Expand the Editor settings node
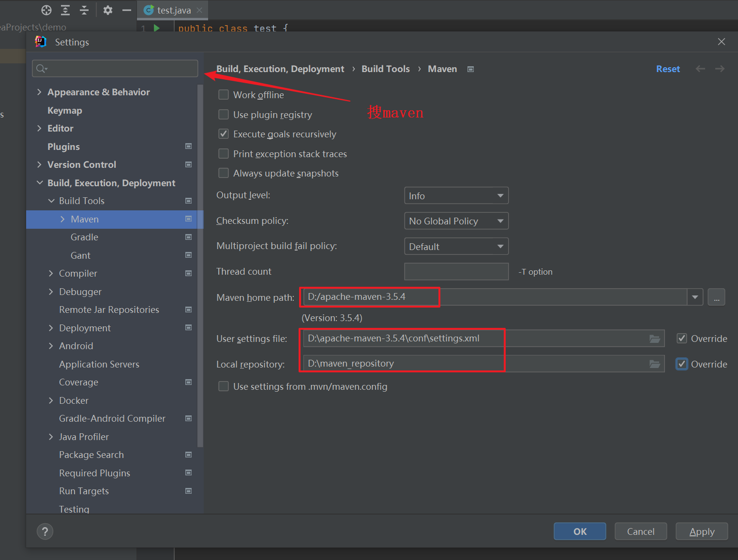The width and height of the screenshot is (738, 560). pyautogui.click(x=39, y=128)
